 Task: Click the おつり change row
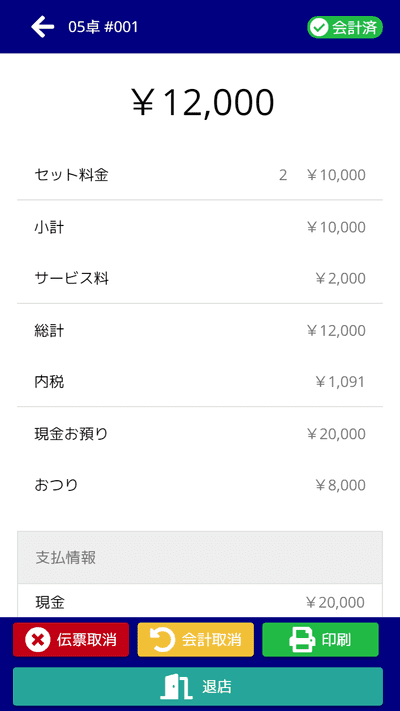click(200, 485)
